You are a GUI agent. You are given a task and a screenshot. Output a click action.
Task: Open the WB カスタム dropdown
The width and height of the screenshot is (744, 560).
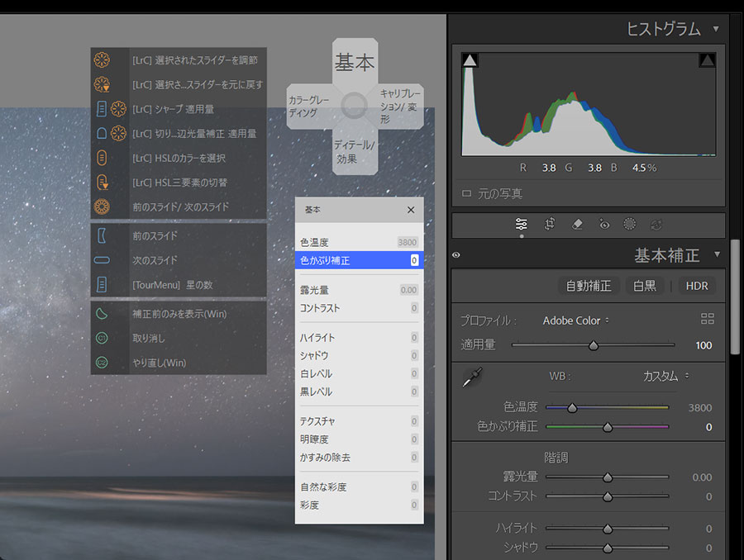(665, 376)
